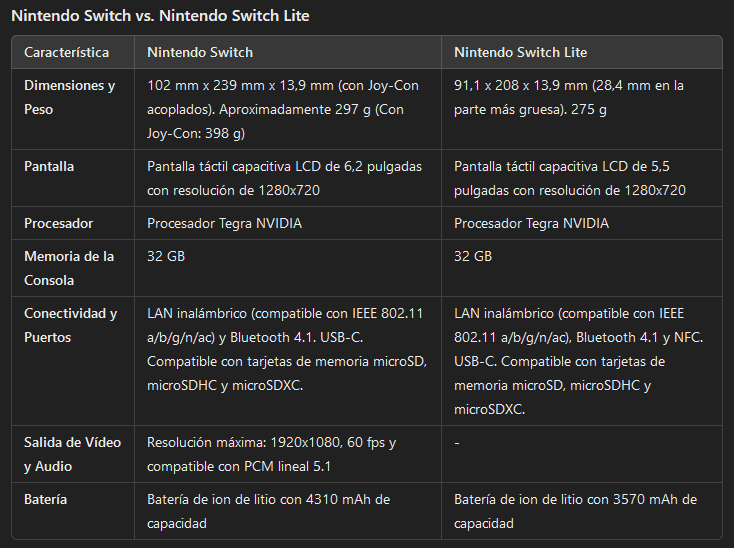Image resolution: width=734 pixels, height=548 pixels.
Task: Click the 'Pantalla' row label
Action: (49, 166)
